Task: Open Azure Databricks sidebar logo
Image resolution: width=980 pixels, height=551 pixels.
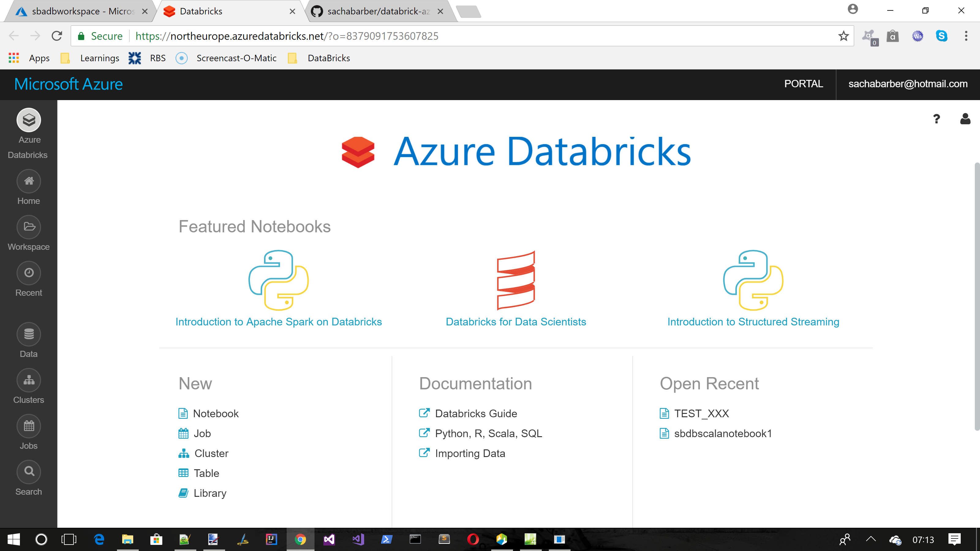Action: [28, 120]
